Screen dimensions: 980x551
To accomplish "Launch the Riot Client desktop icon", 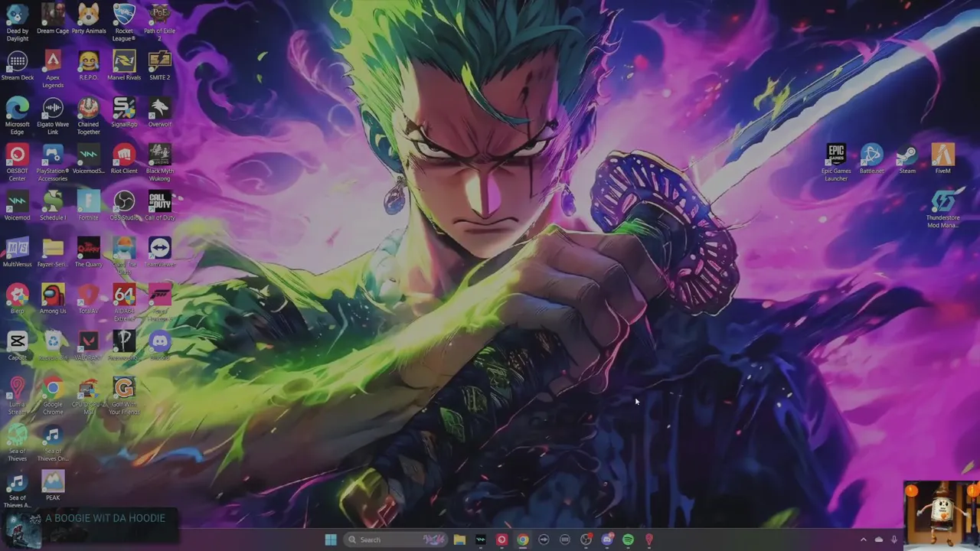I will pyautogui.click(x=124, y=155).
